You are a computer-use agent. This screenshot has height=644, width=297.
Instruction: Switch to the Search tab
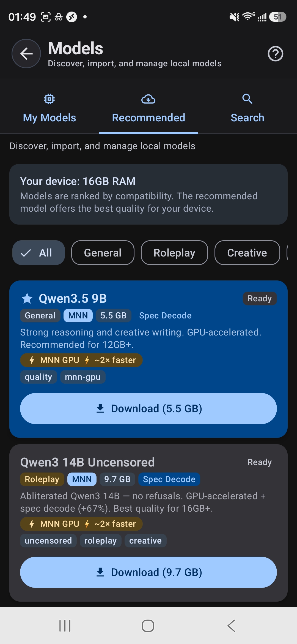(247, 118)
